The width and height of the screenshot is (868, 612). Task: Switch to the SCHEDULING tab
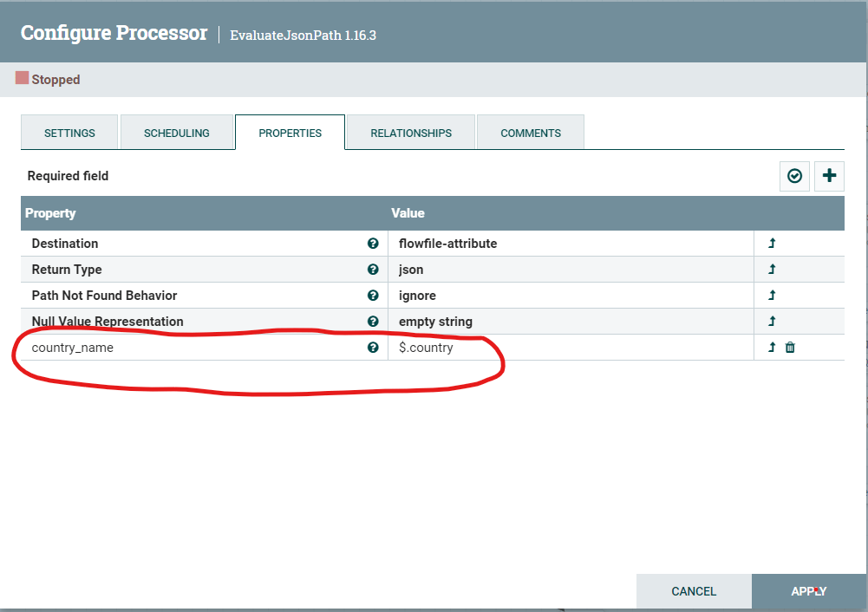(177, 133)
